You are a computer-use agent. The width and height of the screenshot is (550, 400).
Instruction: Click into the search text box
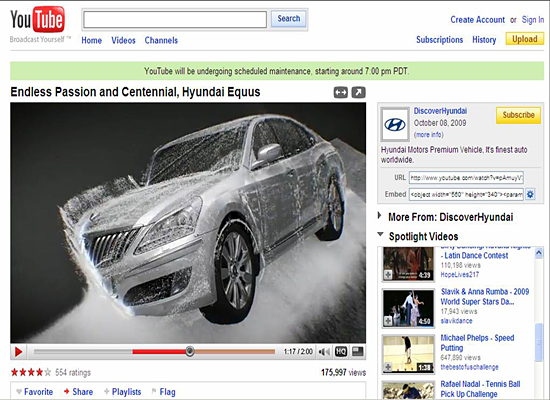coord(175,19)
